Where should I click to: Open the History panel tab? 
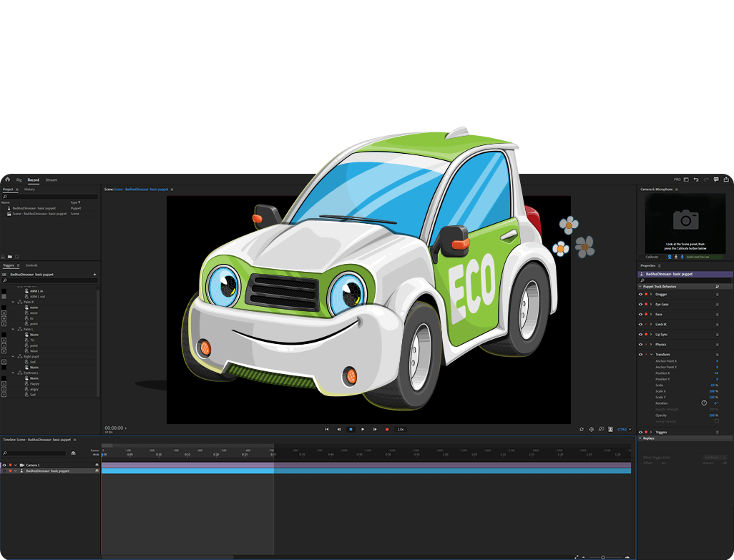point(29,190)
